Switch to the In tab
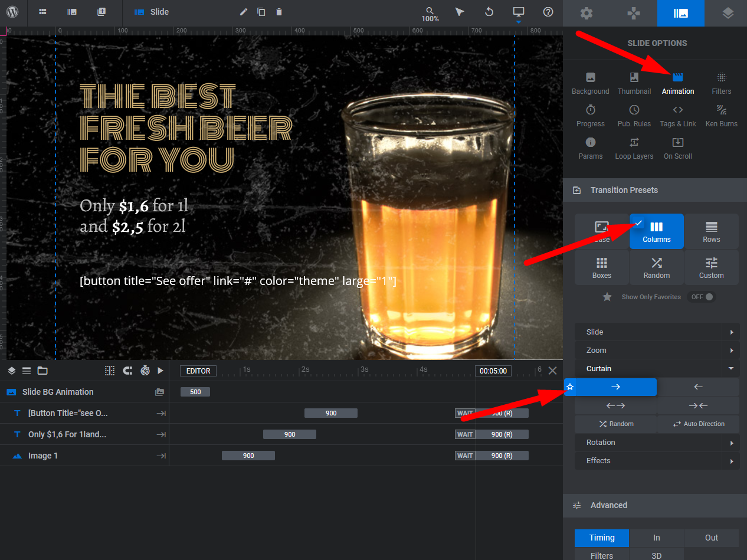The height and width of the screenshot is (560, 747). [x=657, y=538]
